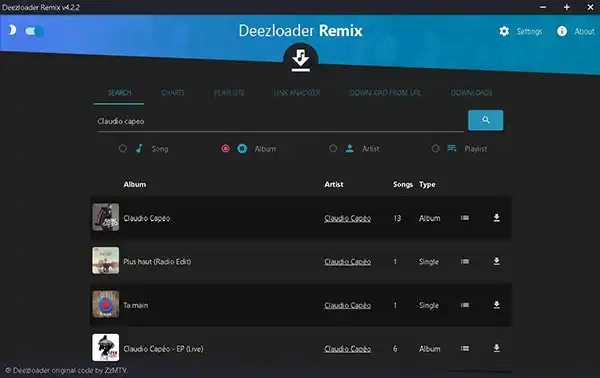Click the Deezloader Remix header title

pos(300,31)
